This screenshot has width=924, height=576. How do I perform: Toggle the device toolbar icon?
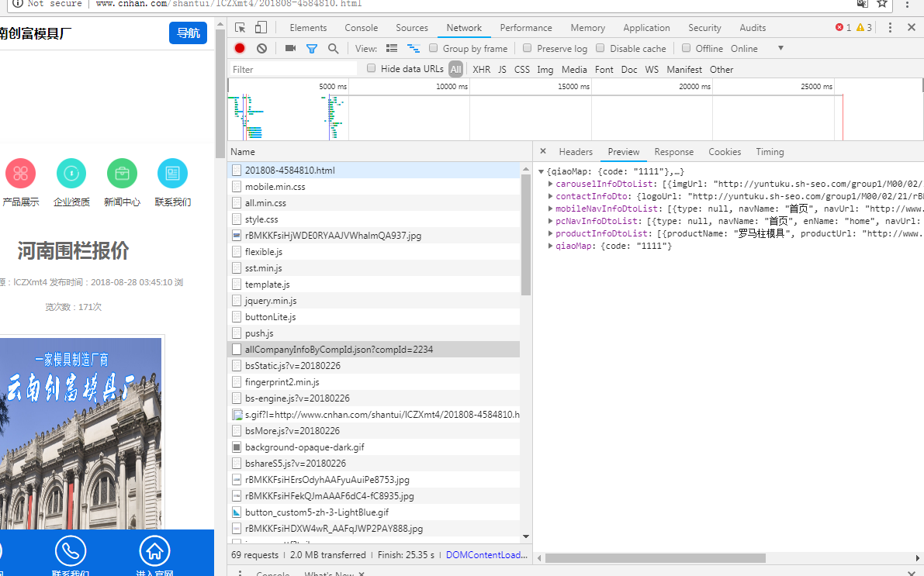(x=261, y=28)
